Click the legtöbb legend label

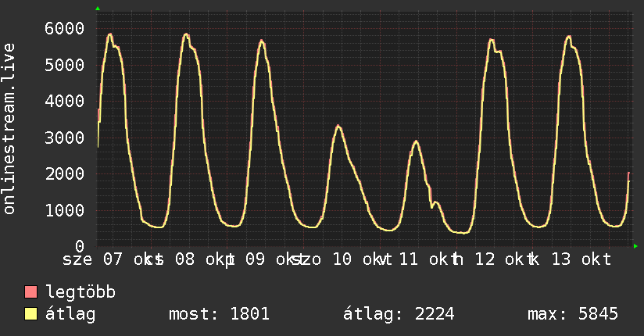(x=80, y=292)
